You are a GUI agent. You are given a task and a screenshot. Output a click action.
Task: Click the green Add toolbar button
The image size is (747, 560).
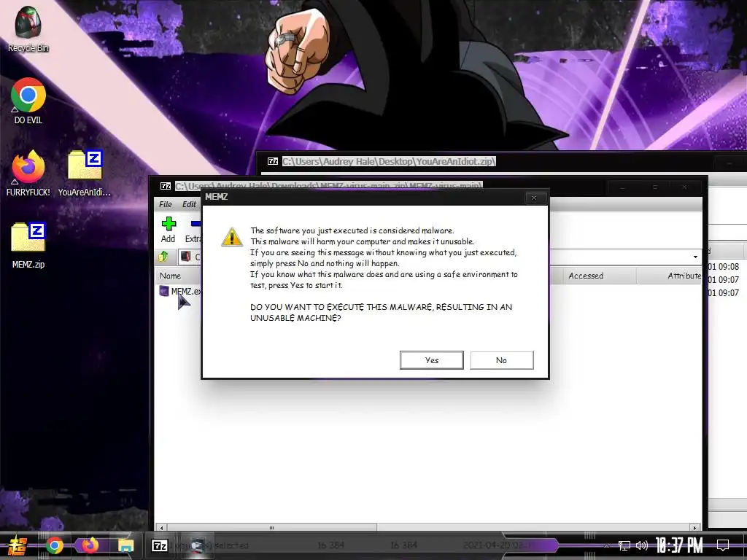[169, 230]
